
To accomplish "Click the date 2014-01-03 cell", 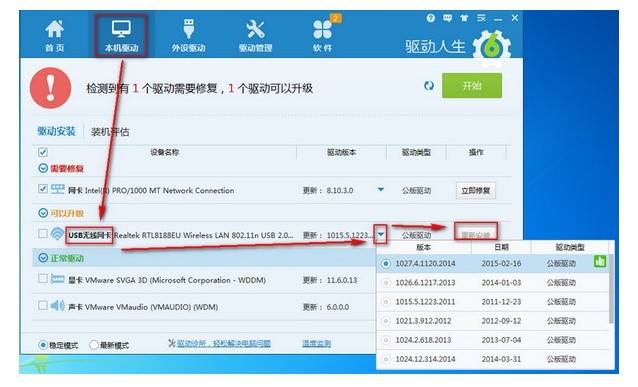I will [x=501, y=283].
